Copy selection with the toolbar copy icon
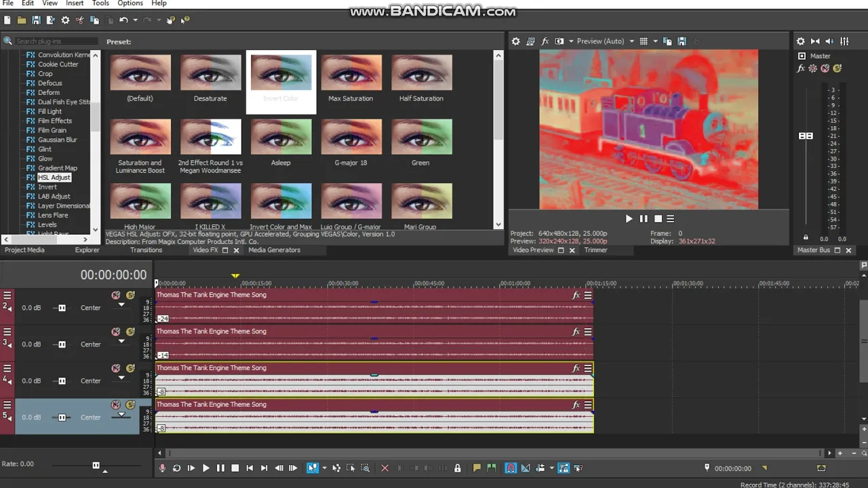Screen dimensions: 868x488 95,20
